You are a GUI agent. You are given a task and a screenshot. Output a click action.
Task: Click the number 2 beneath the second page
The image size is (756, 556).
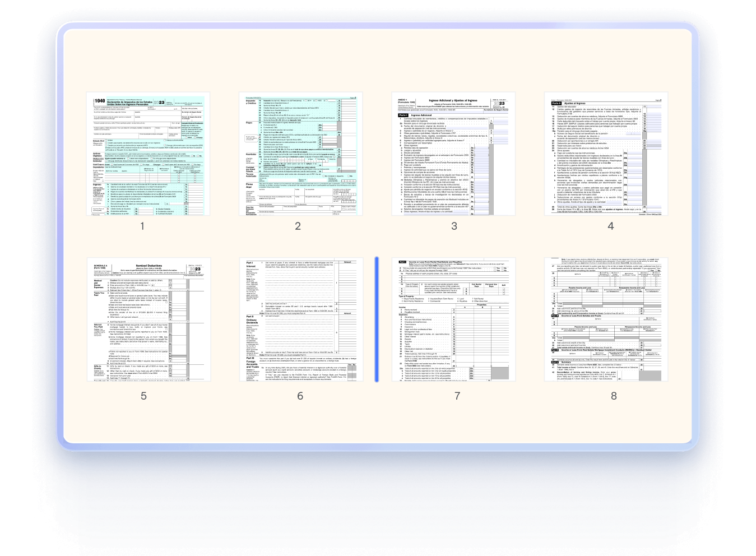(x=298, y=225)
